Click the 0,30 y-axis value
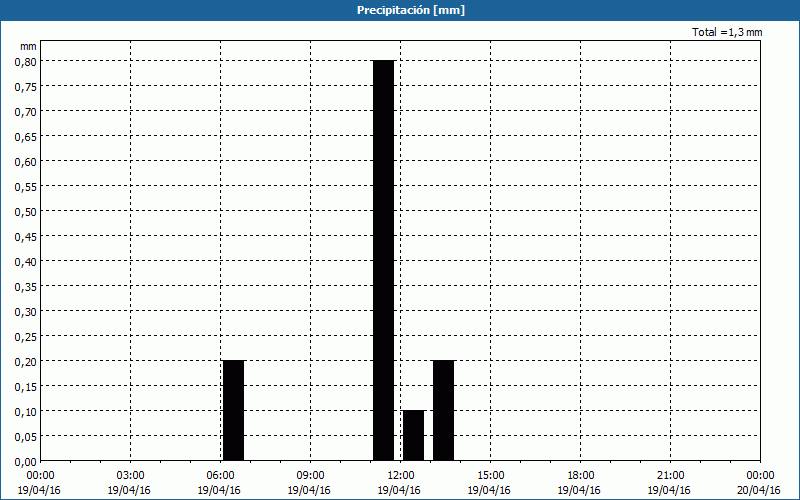Screen dimensions: 800x500 coord(26,311)
